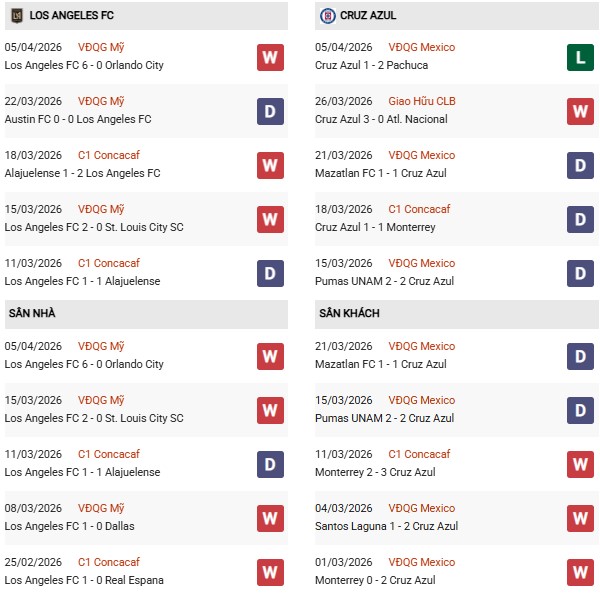Open C1 Concacaf link on the 25/02/2026 row
This screenshot has width=600, height=593.
click(x=109, y=562)
